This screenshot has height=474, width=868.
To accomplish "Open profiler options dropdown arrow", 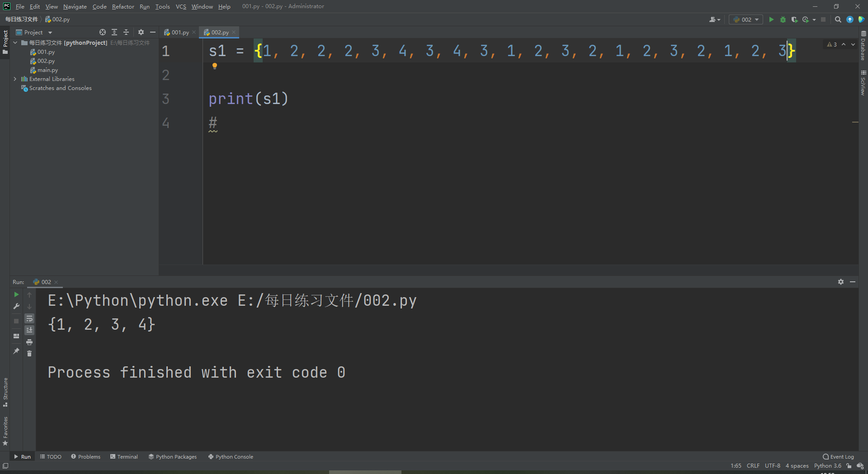I will point(814,19).
